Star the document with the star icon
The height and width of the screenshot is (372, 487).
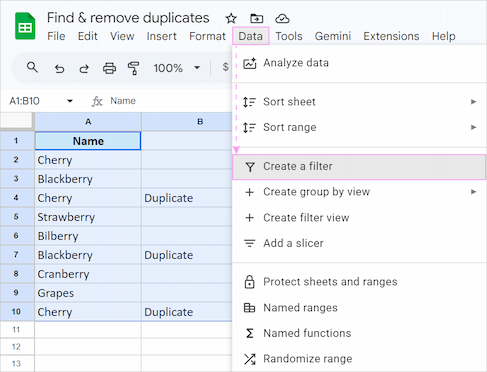(x=231, y=18)
